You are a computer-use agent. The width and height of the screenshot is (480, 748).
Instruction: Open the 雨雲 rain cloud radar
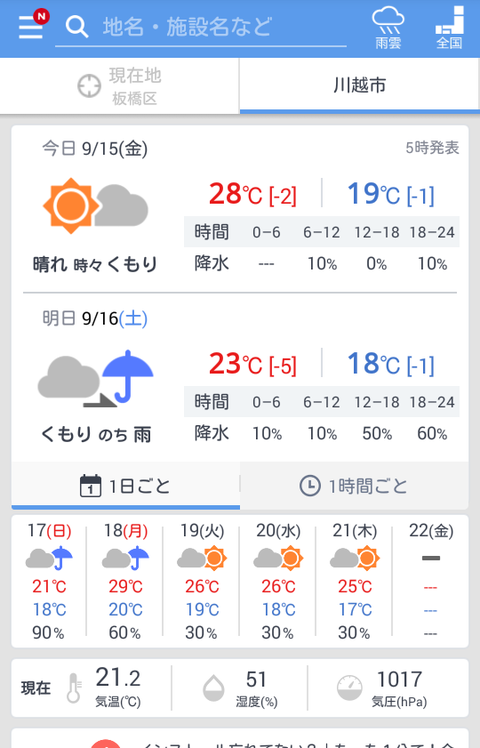click(x=388, y=28)
